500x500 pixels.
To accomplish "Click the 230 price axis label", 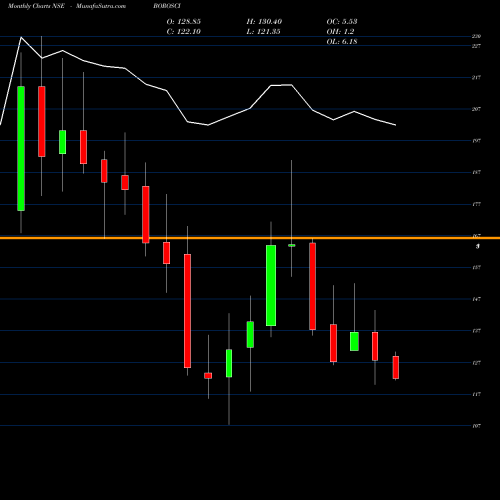I will tap(476, 36).
